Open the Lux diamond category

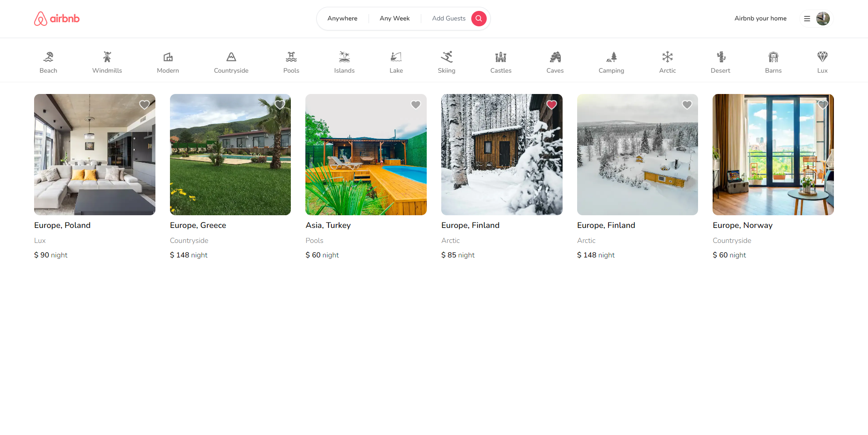[x=822, y=57]
